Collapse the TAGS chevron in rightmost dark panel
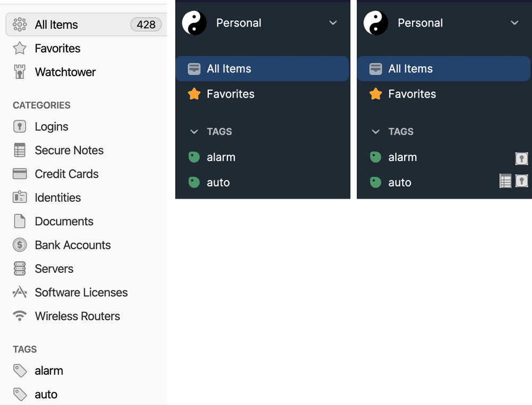The image size is (532, 405). [376, 132]
